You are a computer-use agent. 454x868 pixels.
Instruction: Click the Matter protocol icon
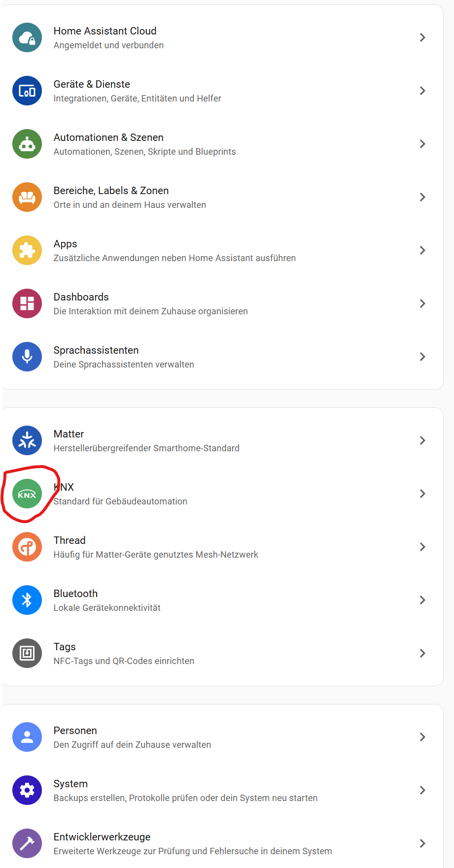pyautogui.click(x=27, y=440)
